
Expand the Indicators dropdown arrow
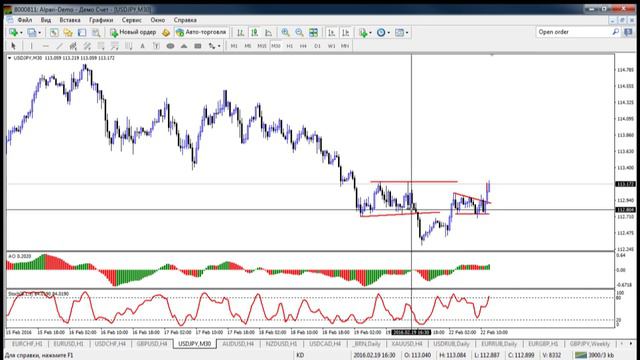tap(370, 33)
